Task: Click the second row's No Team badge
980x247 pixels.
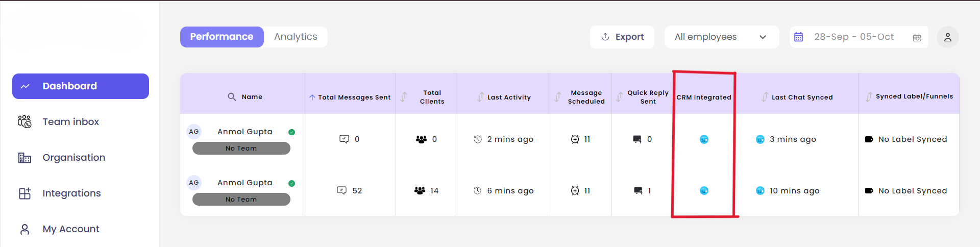Action: point(241,200)
